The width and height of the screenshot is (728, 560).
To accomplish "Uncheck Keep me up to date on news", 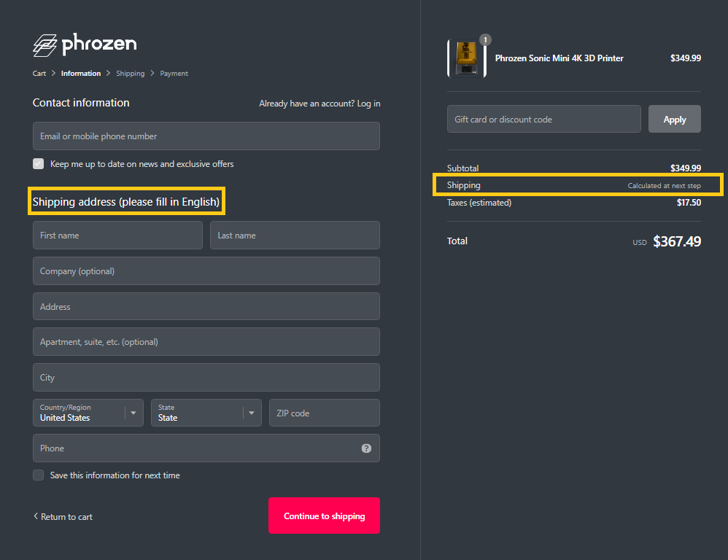I will (38, 163).
